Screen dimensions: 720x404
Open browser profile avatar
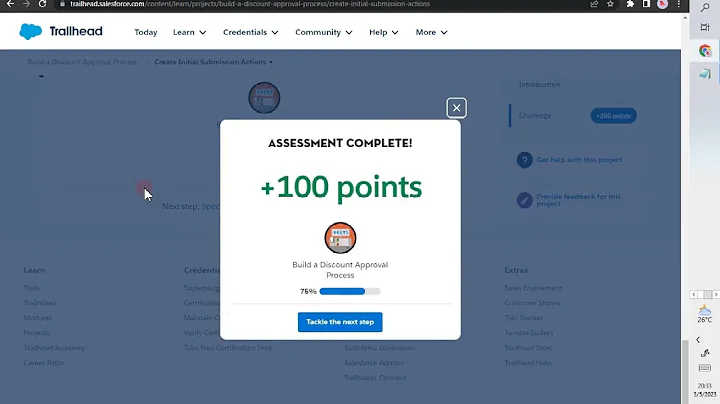(662, 4)
